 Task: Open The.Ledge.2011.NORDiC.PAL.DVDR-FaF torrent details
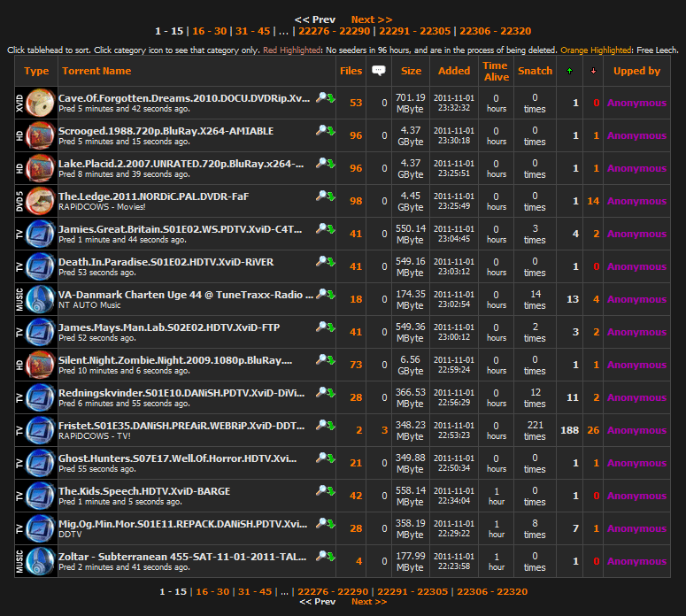[153, 196]
